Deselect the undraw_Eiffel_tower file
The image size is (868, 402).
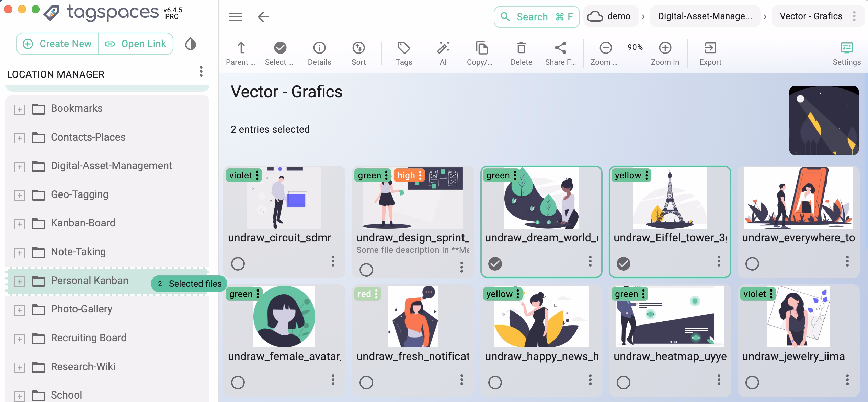623,263
